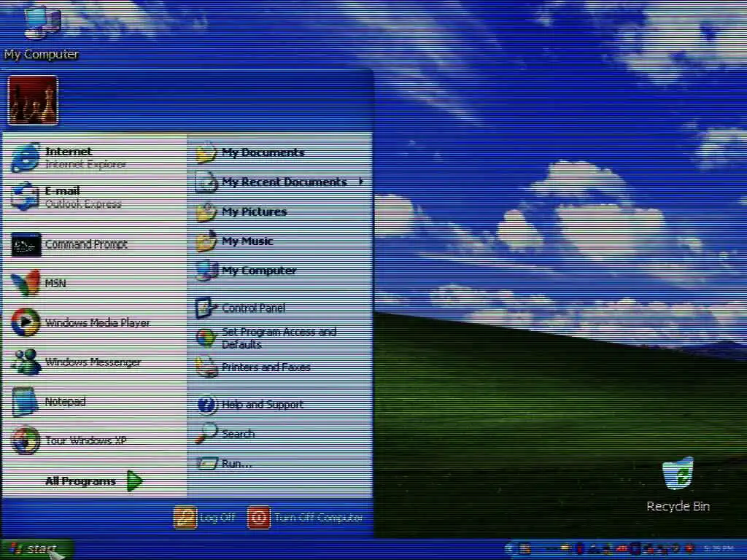Screen dimensions: 747x560
Task: Click the Log Off button
Action: (205, 518)
